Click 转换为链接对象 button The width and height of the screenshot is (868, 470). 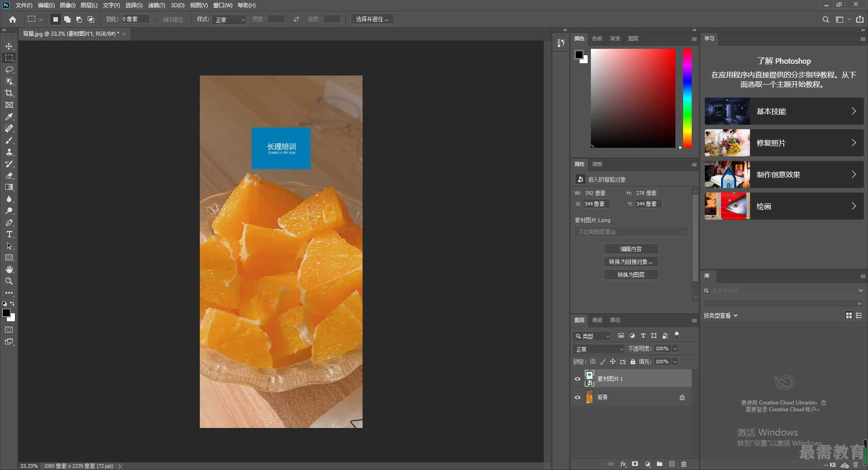pos(631,262)
